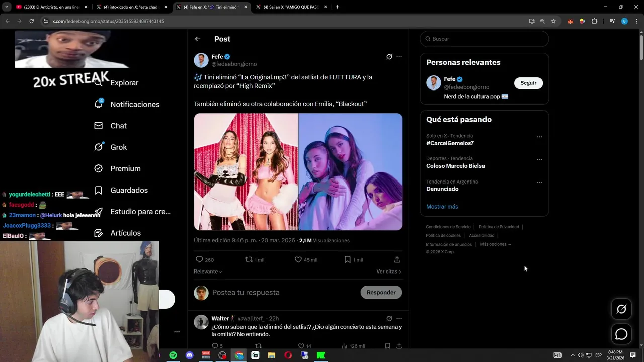Open Grok in the sidebar
The width and height of the screenshot is (644, 362).
[x=111, y=147]
